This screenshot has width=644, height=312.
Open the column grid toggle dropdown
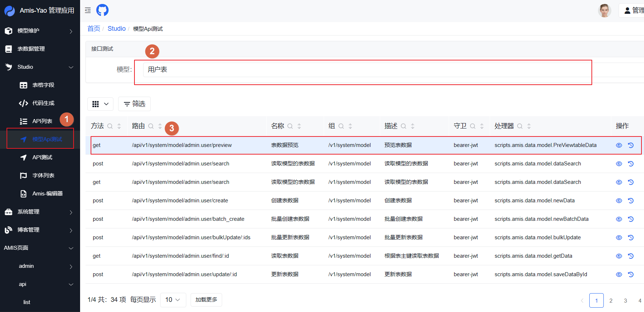click(x=100, y=104)
